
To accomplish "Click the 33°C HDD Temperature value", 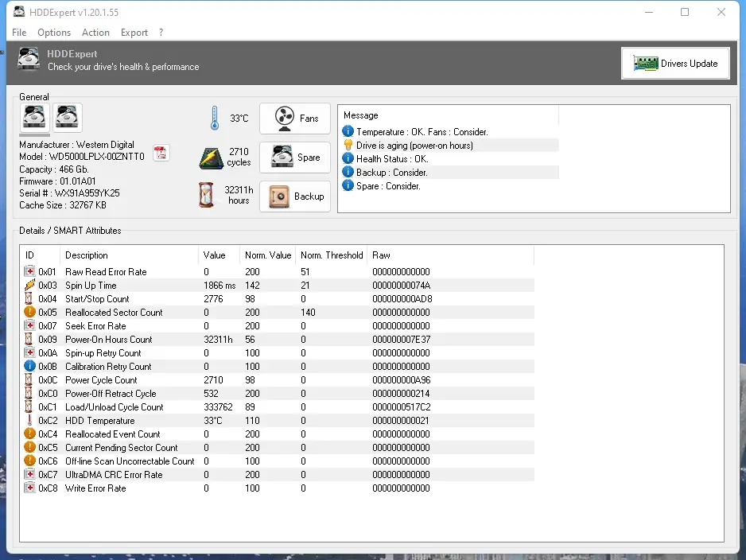I will (x=212, y=421).
